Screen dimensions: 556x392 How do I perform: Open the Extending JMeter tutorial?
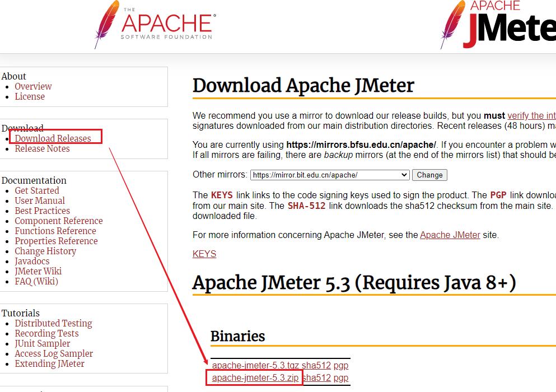(50, 363)
